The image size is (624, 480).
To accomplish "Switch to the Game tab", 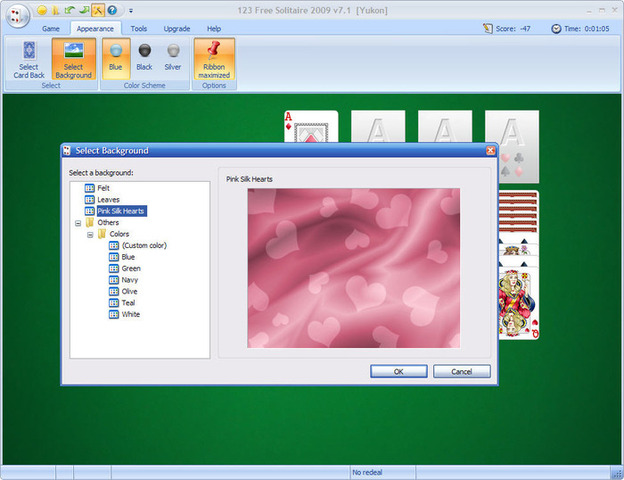I will [51, 29].
